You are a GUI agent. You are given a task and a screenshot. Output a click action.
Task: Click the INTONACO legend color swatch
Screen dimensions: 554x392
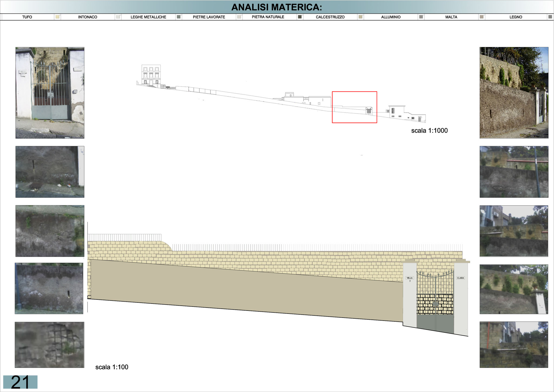(118, 17)
